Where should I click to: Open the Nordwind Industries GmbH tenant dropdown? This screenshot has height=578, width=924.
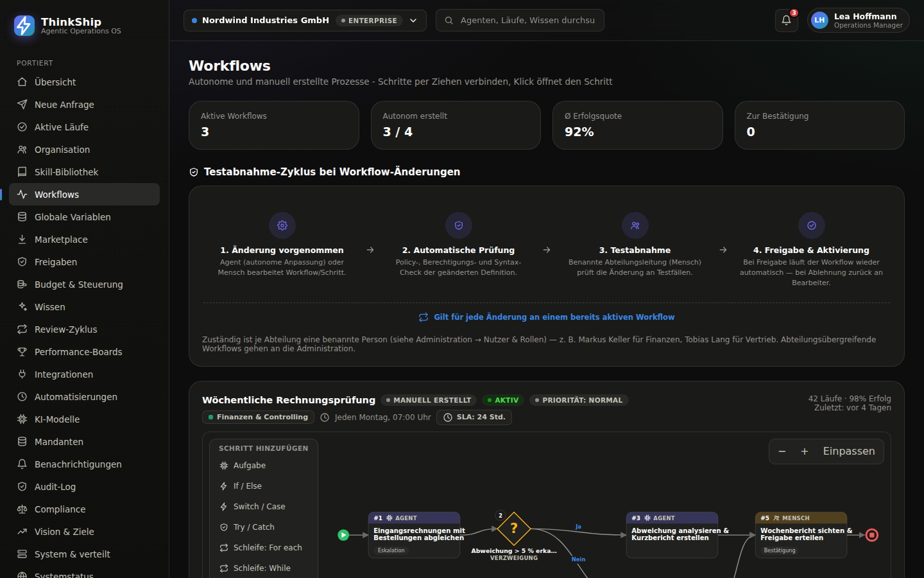(305, 21)
